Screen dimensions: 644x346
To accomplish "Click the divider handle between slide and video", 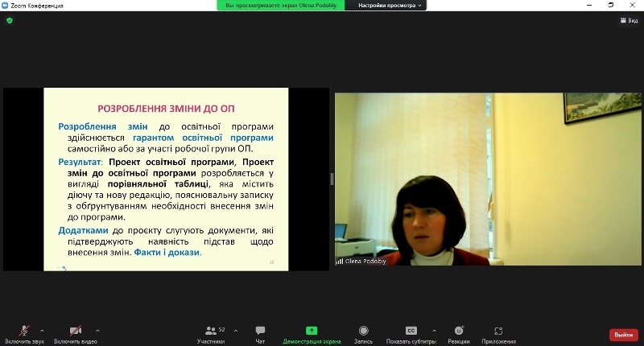I will [x=332, y=179].
